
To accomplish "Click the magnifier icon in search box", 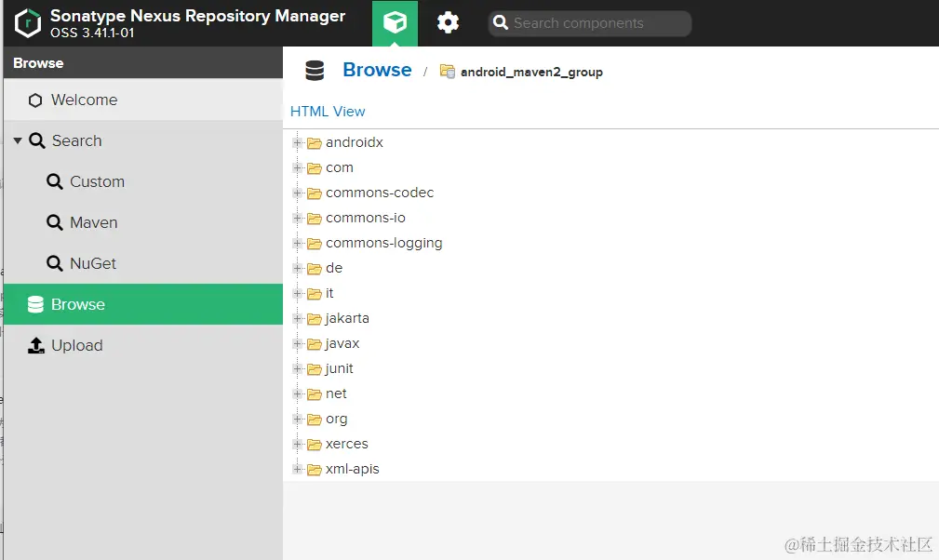I will (x=500, y=22).
